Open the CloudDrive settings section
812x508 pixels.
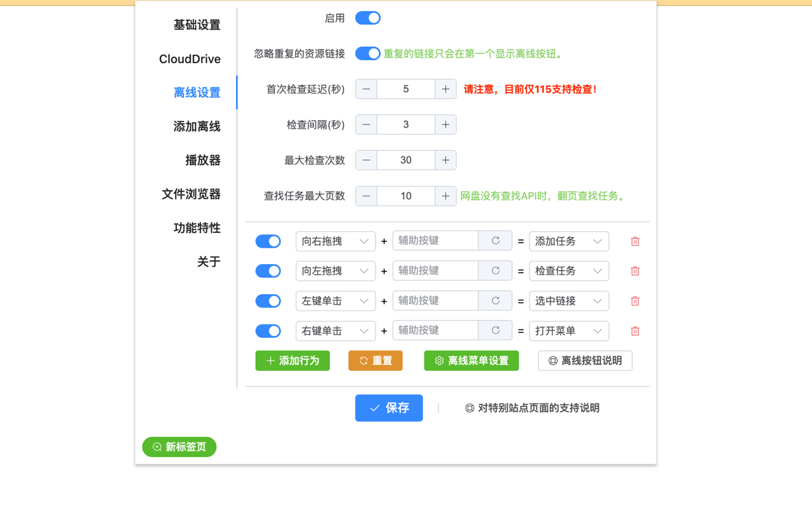coord(190,58)
